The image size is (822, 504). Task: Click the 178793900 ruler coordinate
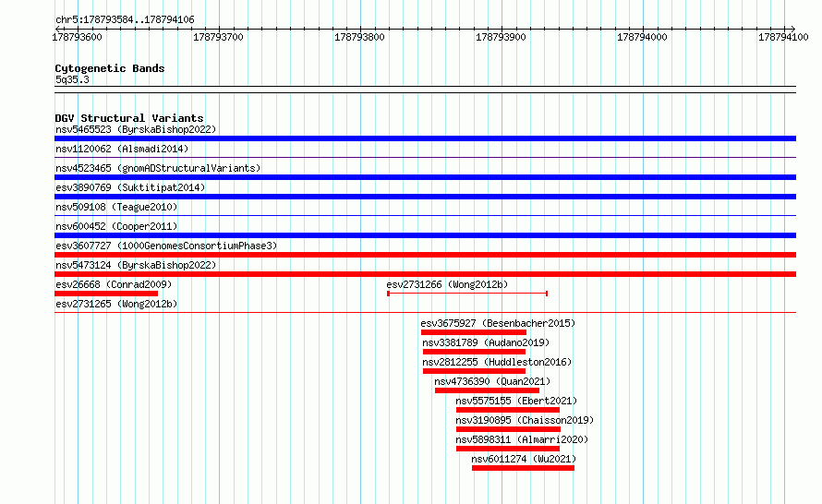501,37
